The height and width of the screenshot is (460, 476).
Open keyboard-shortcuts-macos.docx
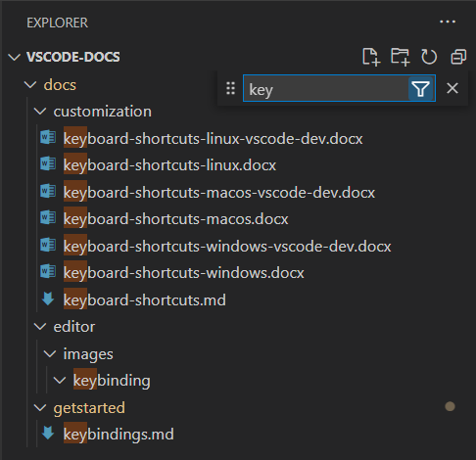175,219
